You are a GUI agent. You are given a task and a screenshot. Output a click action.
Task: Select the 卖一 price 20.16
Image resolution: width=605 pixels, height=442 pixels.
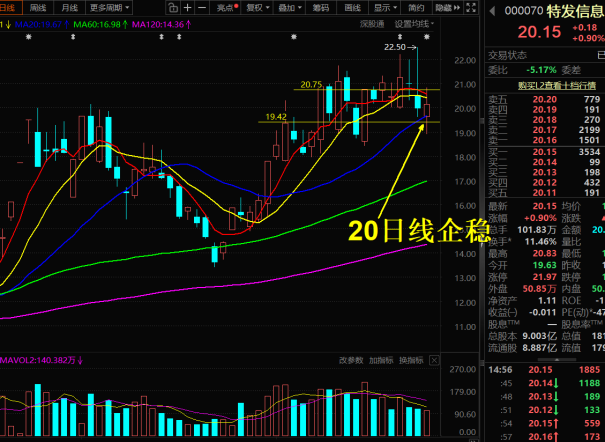tap(544, 140)
